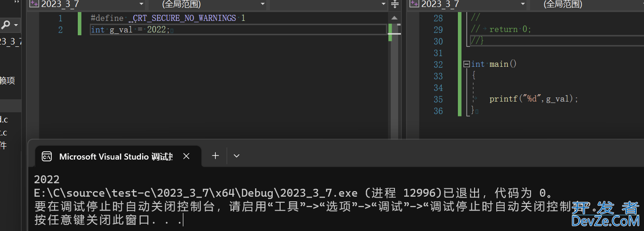Click the closing brace on line 36
The image size is (644, 231).
[x=473, y=110]
